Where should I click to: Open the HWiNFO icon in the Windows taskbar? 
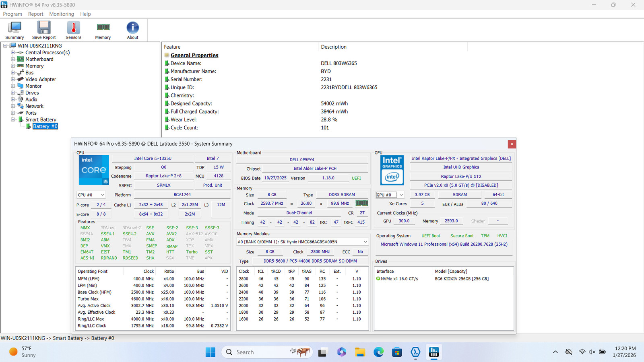pos(434,352)
